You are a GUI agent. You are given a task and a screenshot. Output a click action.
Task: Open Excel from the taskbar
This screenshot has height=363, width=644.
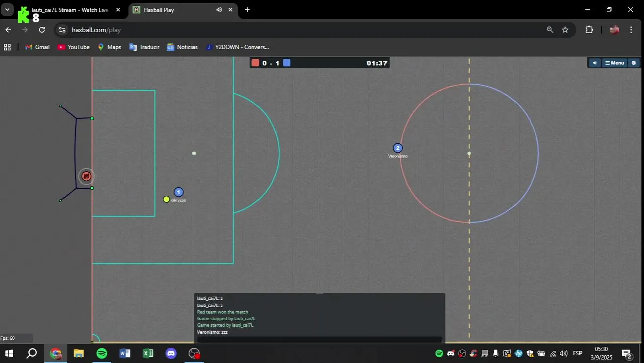[x=148, y=353]
